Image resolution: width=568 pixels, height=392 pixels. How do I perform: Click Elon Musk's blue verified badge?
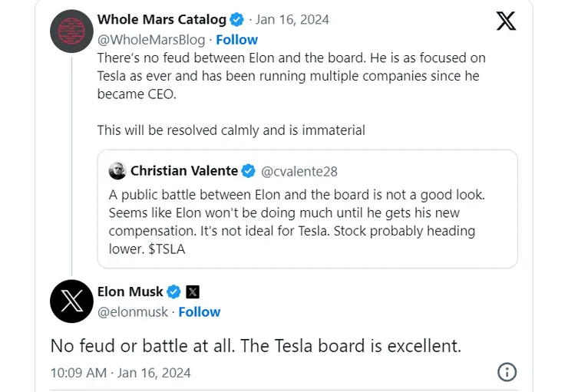click(x=174, y=292)
